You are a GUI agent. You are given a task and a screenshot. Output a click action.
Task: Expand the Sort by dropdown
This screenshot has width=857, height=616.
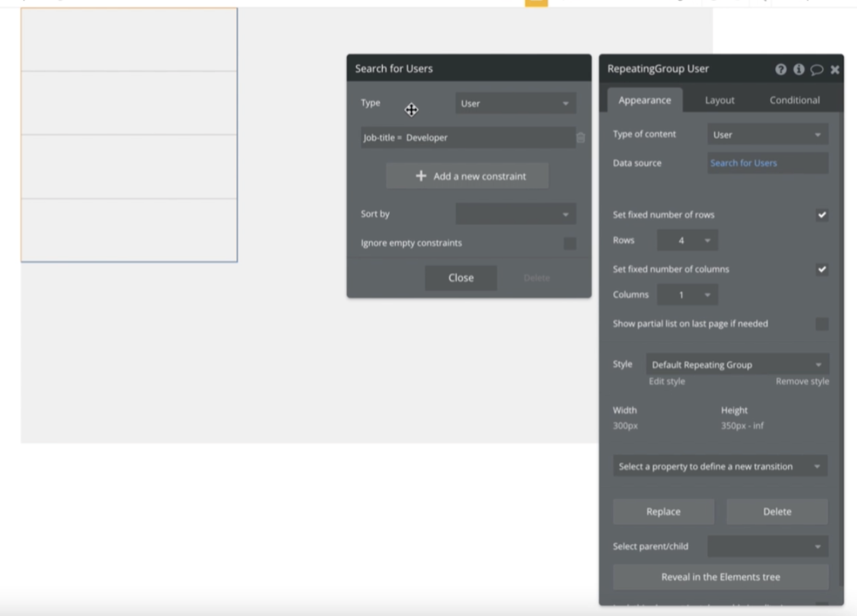pos(515,214)
